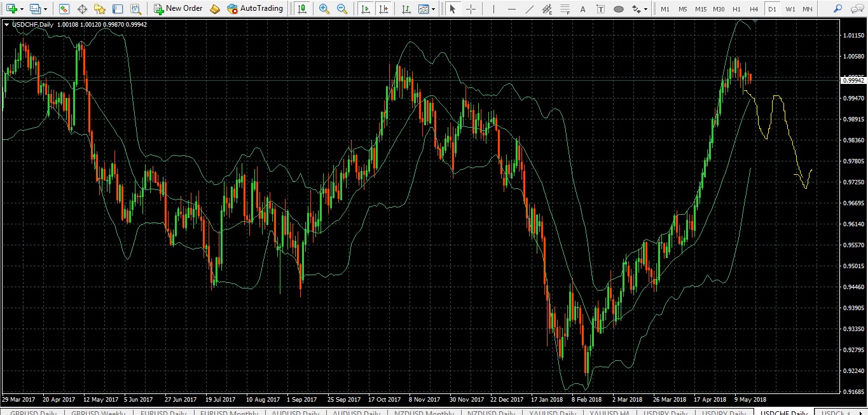Viewport: 868px width, 415px height.
Task: Click the 29 Mar 2017 date label
Action: [18, 400]
